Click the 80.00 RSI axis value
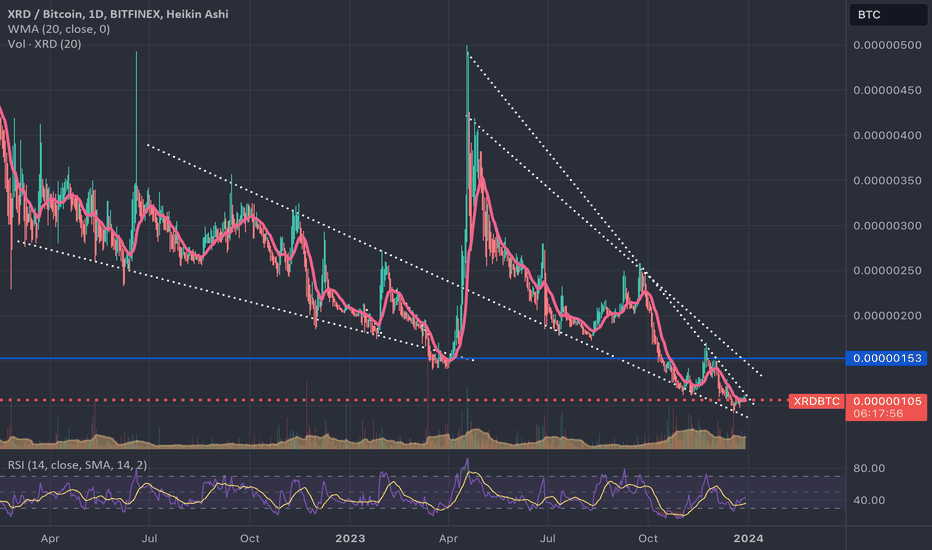 click(869, 469)
